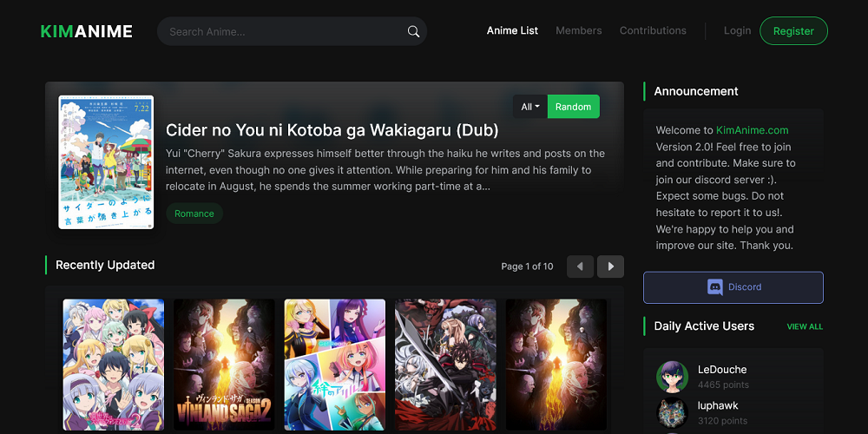Viewport: 868px width, 434px height.
Task: Click the Random button
Action: click(x=574, y=106)
